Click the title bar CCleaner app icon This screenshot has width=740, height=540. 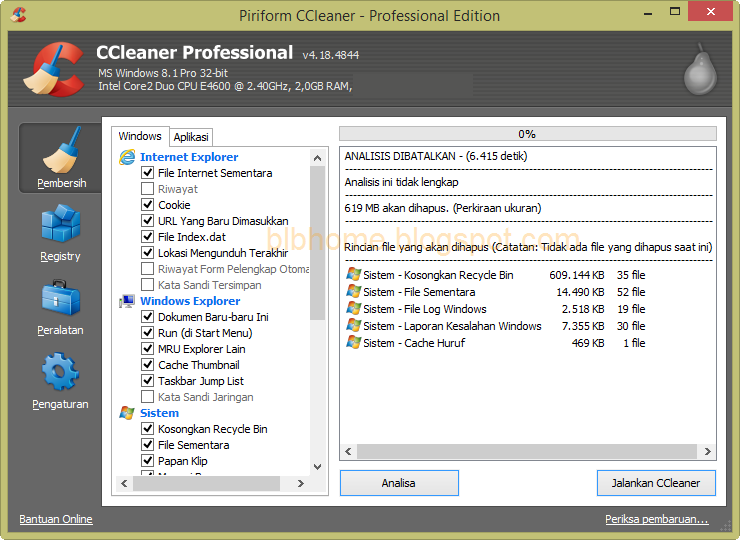(x=18, y=15)
